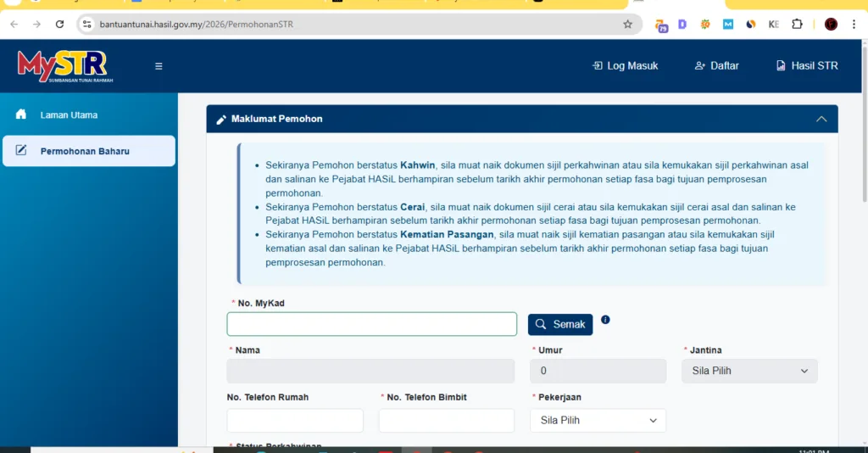The height and width of the screenshot is (453, 868).
Task: Click the KE extension icon
Action: pos(773,24)
